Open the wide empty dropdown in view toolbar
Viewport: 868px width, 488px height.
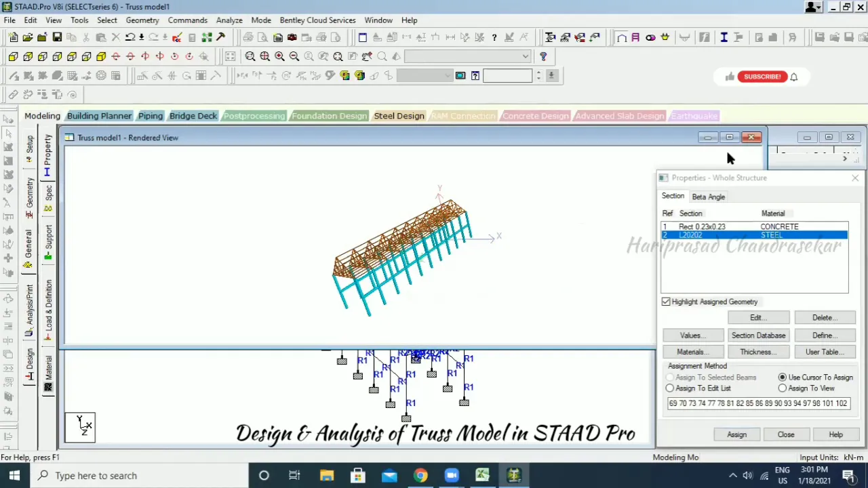click(467, 56)
